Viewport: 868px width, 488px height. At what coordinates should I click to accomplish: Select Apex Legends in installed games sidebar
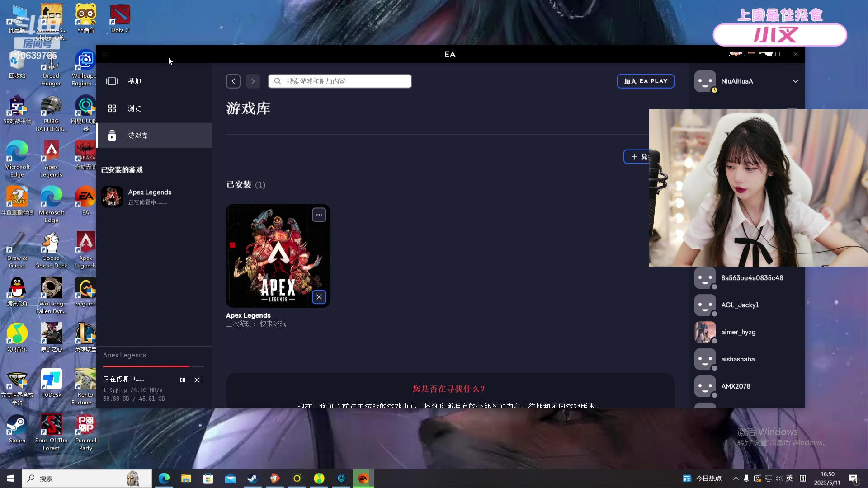point(154,197)
